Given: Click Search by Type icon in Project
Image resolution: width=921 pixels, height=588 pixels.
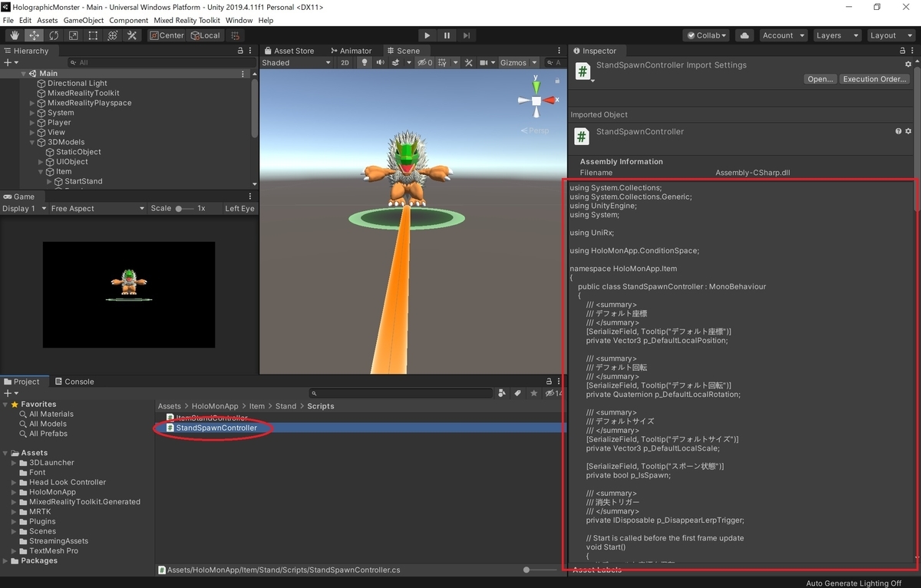Looking at the screenshot, I should point(503,393).
